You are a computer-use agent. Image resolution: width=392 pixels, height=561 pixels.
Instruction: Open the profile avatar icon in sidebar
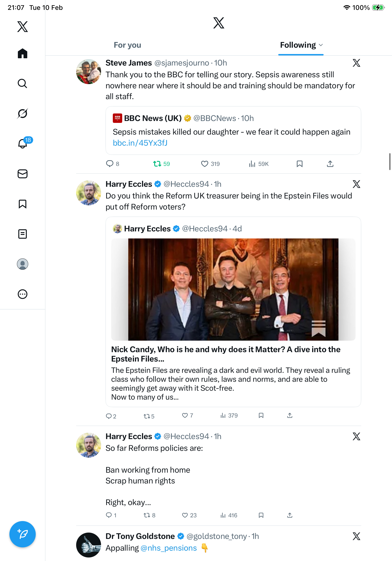(x=23, y=264)
